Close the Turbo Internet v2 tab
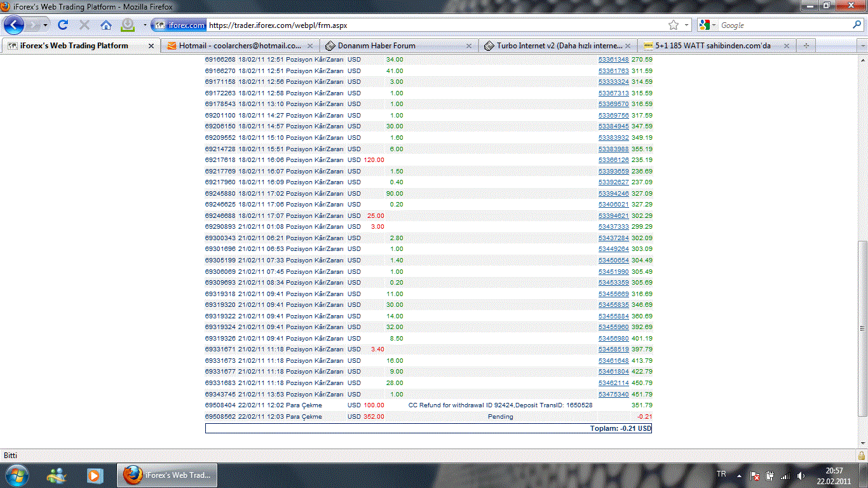The height and width of the screenshot is (488, 868). pos(627,46)
